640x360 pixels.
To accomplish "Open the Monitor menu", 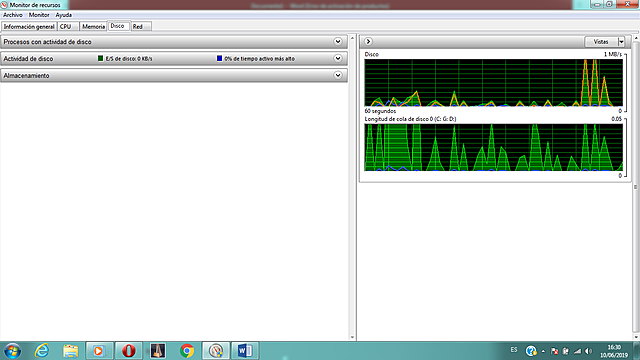I will pyautogui.click(x=39, y=15).
